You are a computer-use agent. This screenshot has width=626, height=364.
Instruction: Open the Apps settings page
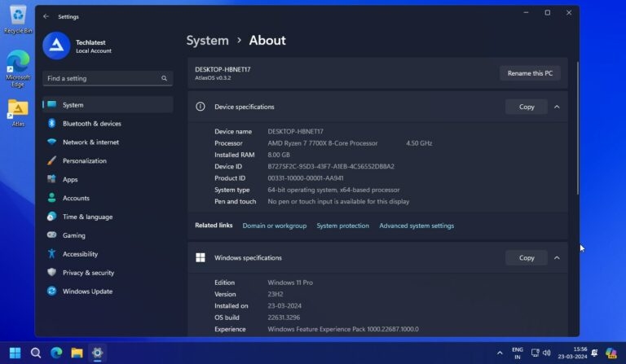[x=108, y=179]
